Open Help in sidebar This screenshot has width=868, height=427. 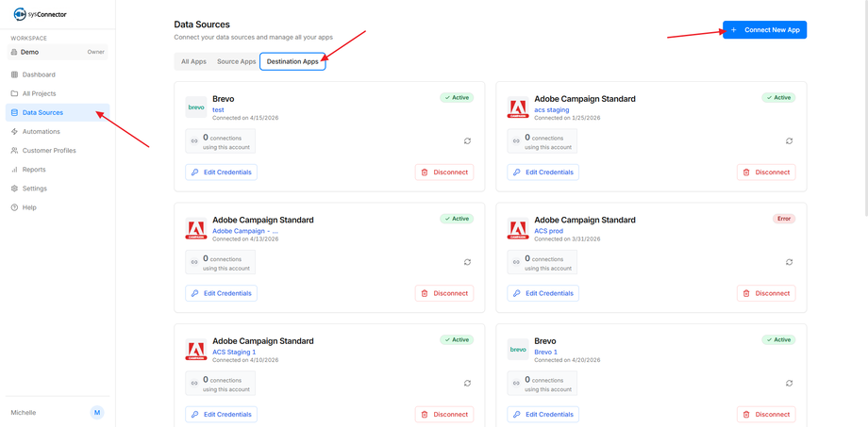point(58,207)
